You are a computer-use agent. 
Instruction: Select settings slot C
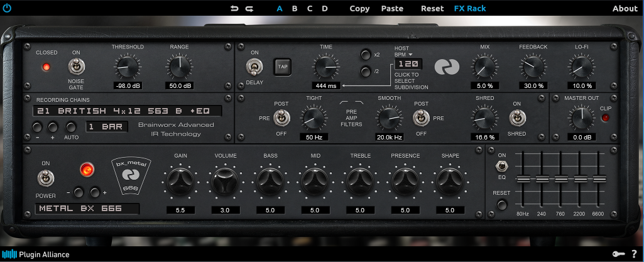(x=310, y=8)
